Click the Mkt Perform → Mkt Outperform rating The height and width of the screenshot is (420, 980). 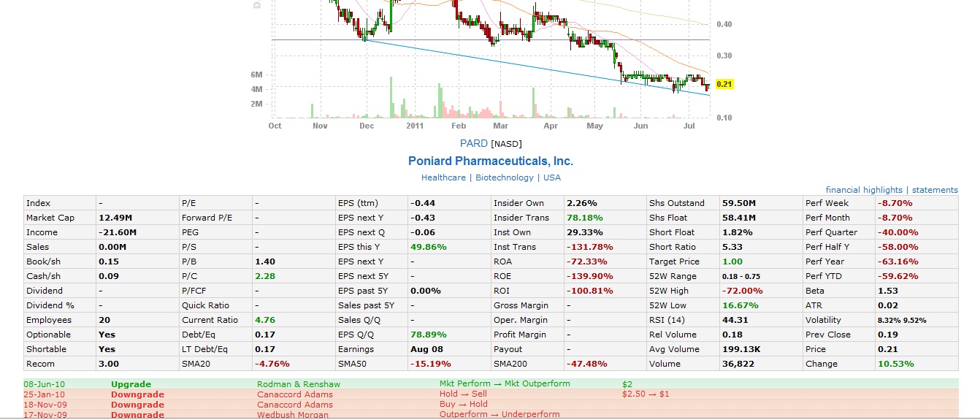pyautogui.click(x=505, y=384)
